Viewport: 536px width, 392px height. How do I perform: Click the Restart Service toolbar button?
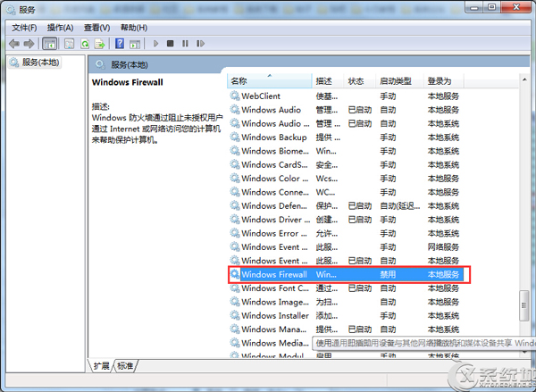click(x=201, y=44)
